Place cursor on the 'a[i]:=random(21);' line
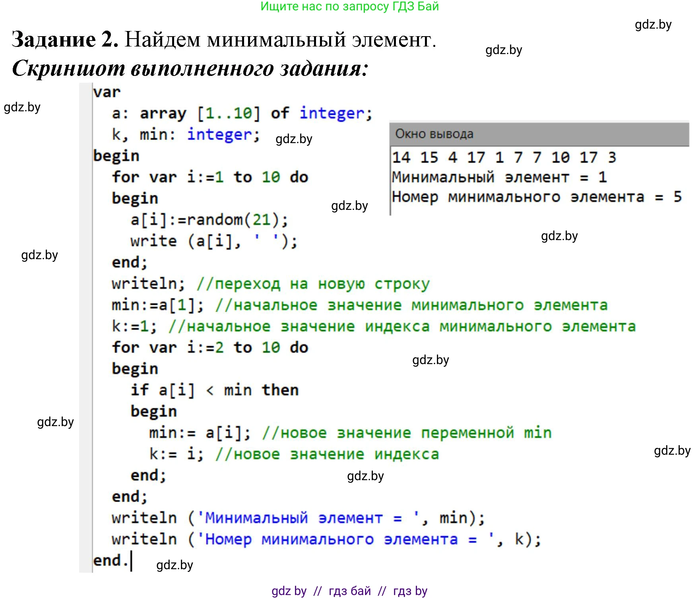The image size is (700, 599). point(209,220)
